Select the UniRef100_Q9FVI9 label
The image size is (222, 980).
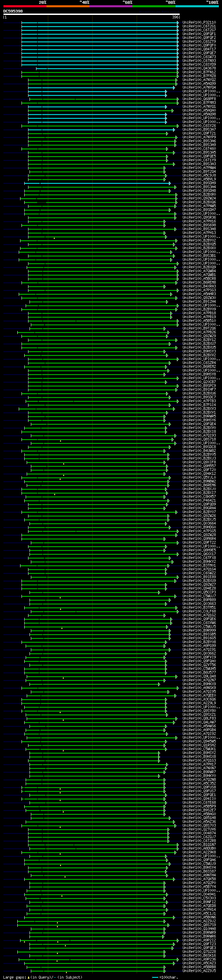coord(199,657)
